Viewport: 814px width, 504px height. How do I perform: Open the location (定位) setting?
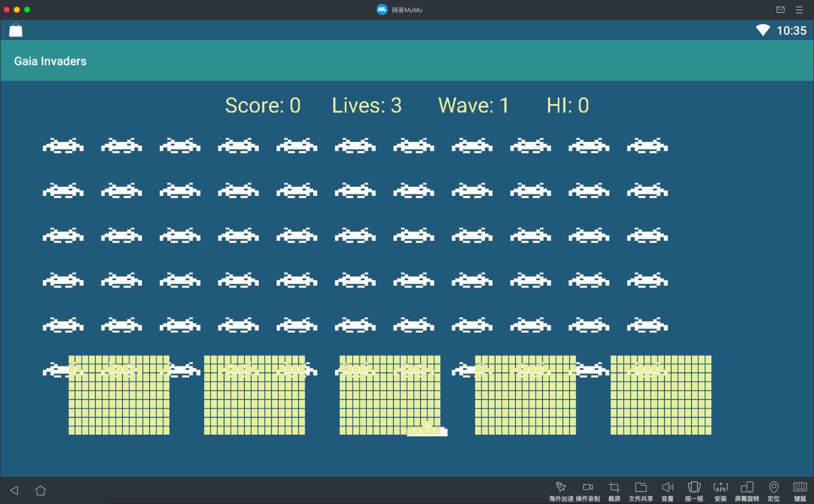[774, 491]
